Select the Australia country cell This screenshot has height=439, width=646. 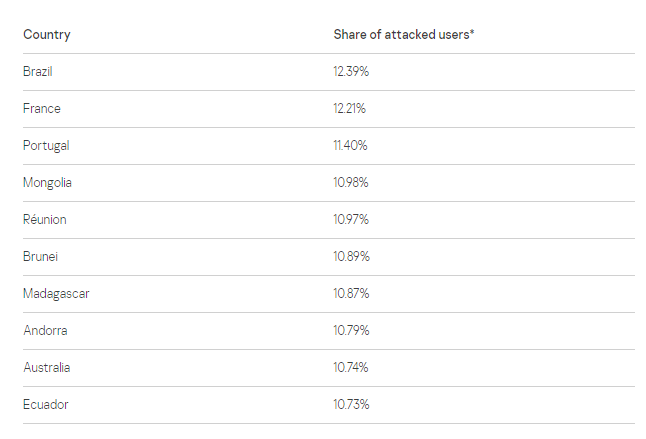47,367
